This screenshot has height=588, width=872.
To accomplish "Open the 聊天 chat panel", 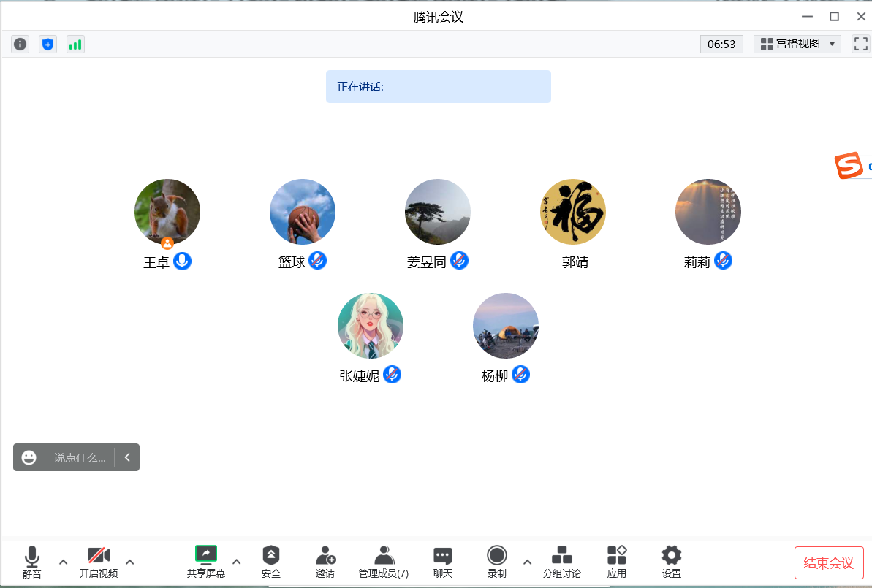I will point(443,561).
